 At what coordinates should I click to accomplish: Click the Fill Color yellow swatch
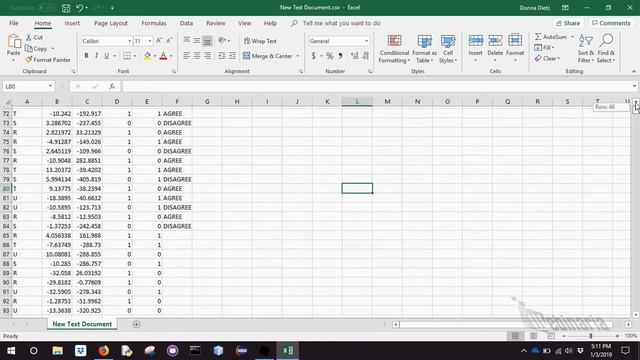(147, 56)
